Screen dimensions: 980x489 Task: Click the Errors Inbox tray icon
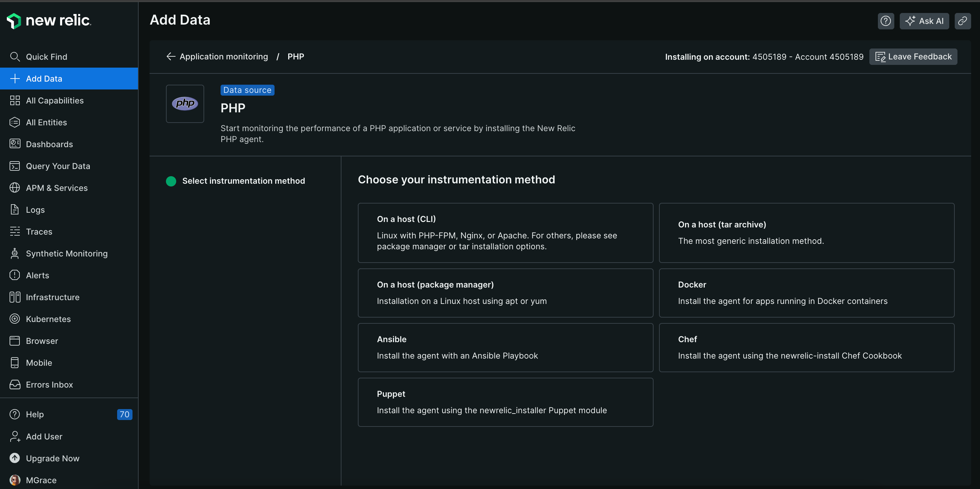pyautogui.click(x=15, y=385)
